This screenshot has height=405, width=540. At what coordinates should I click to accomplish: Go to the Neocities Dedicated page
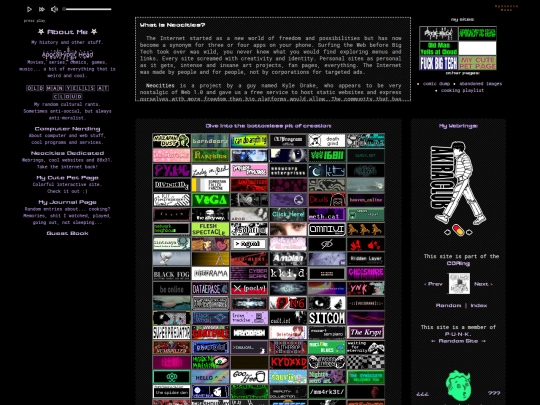[x=68, y=153]
